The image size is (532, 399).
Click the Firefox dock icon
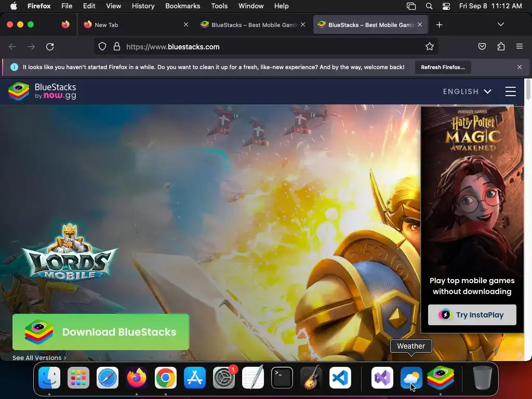pyautogui.click(x=137, y=378)
